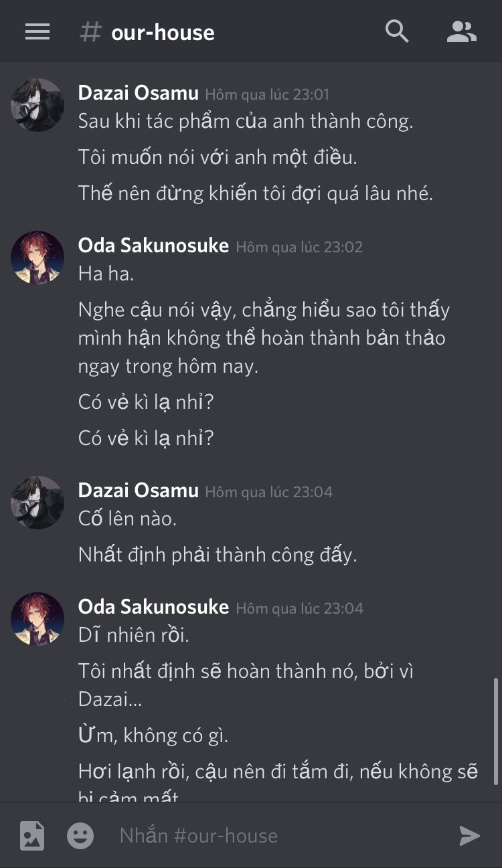Click the chat scrollbar thumb
This screenshot has width=502, height=868.
[495, 731]
